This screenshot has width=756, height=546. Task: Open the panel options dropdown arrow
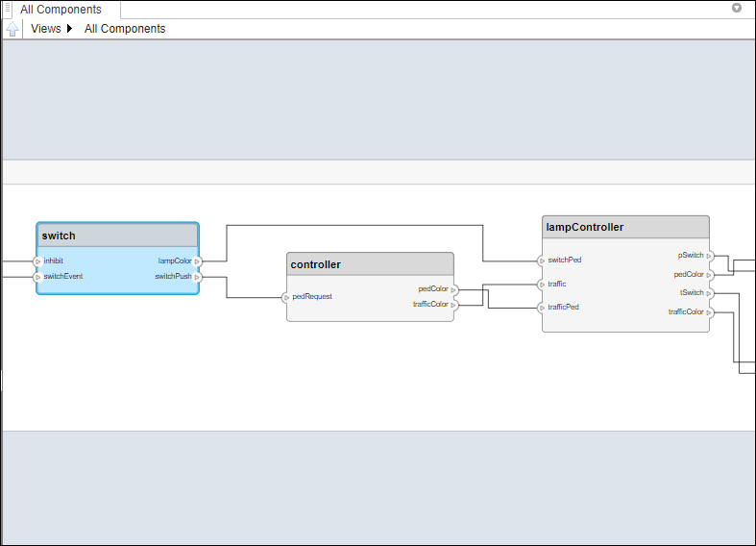(737, 8)
